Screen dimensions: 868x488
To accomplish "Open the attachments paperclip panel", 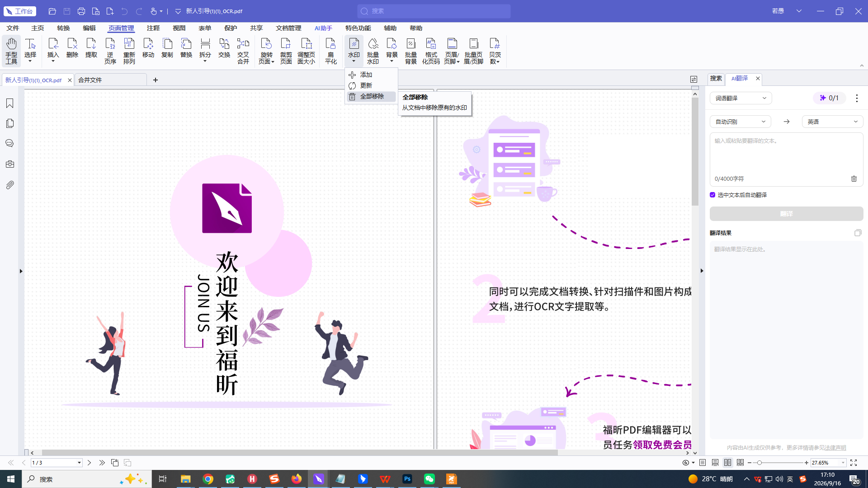I will coord(9,185).
